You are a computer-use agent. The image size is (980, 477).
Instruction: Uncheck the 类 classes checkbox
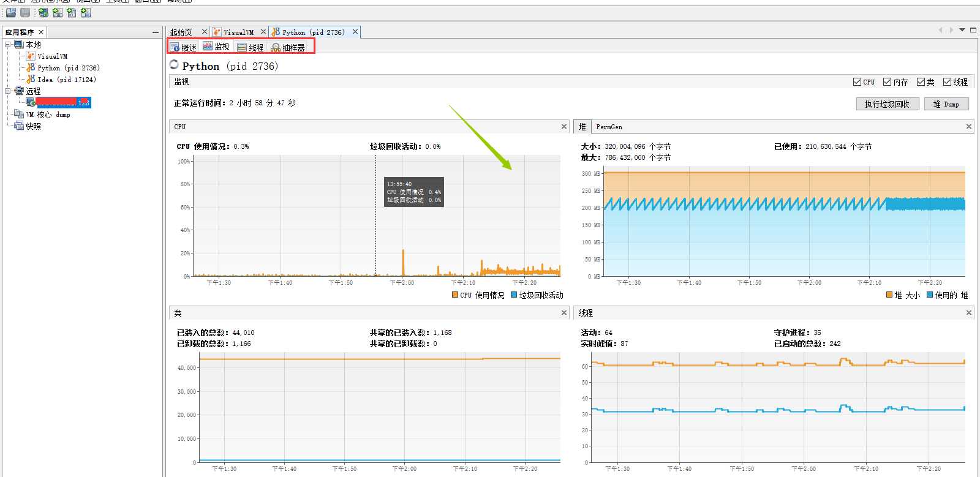click(921, 81)
